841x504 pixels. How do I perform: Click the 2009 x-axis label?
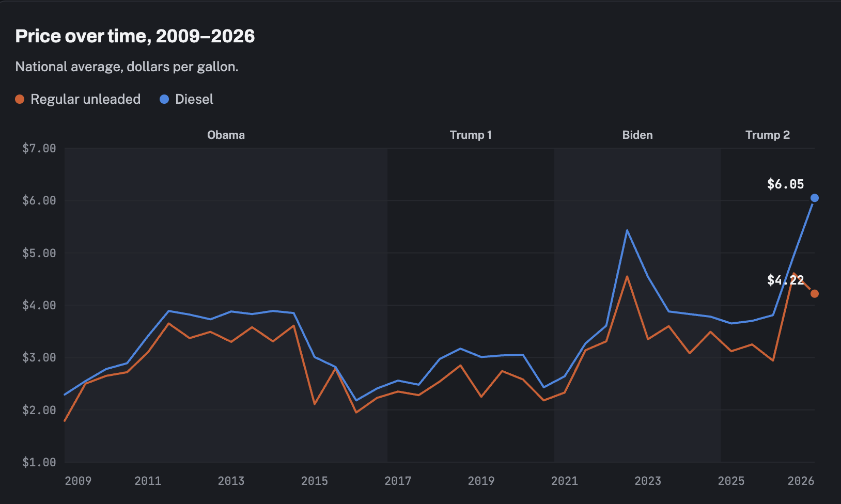tap(78, 481)
